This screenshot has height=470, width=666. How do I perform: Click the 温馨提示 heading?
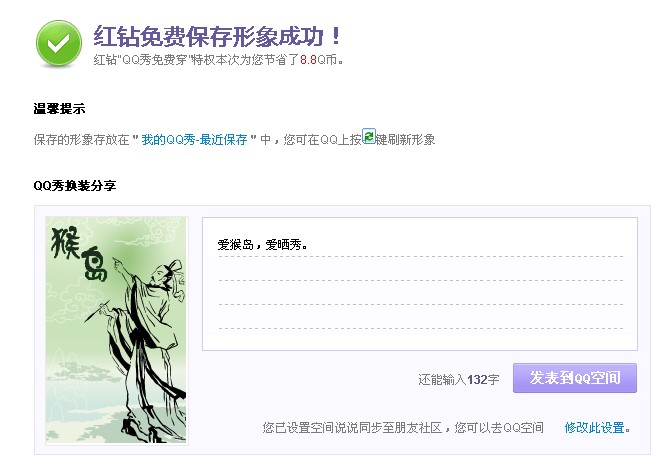59,109
